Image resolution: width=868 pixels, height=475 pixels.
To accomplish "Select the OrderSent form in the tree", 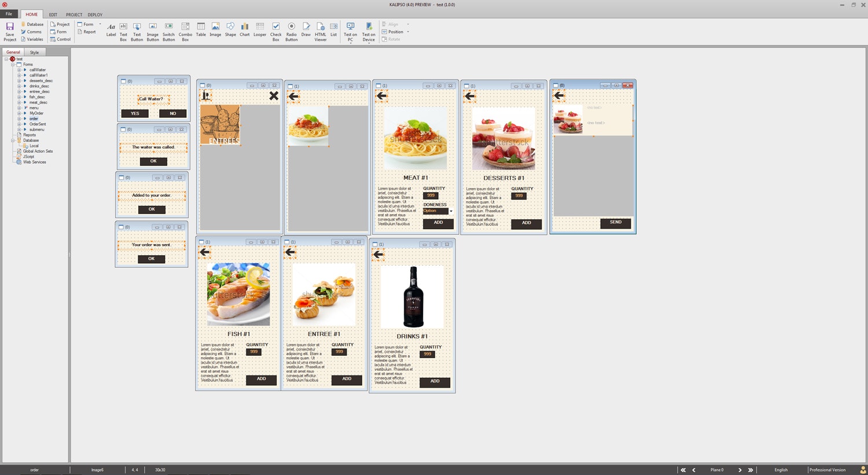I will 38,124.
